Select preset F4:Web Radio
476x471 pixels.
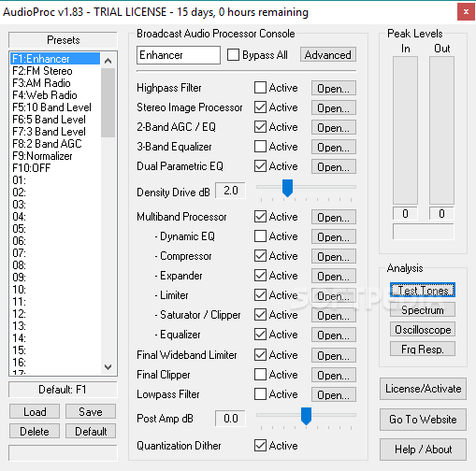(55, 95)
